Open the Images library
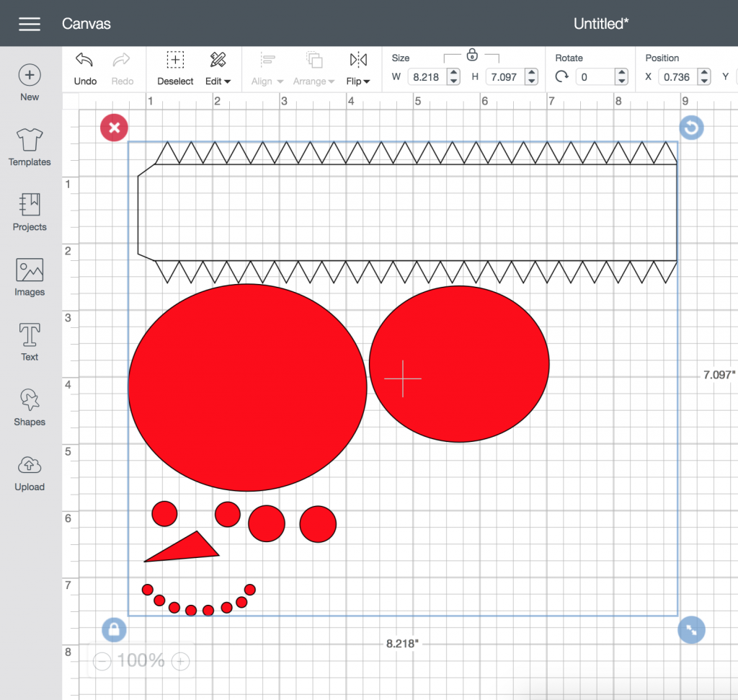The height and width of the screenshot is (700, 738). pos(30,278)
